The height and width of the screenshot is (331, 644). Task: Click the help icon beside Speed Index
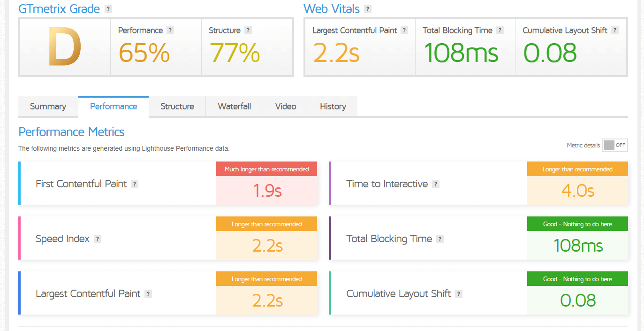coord(98,239)
